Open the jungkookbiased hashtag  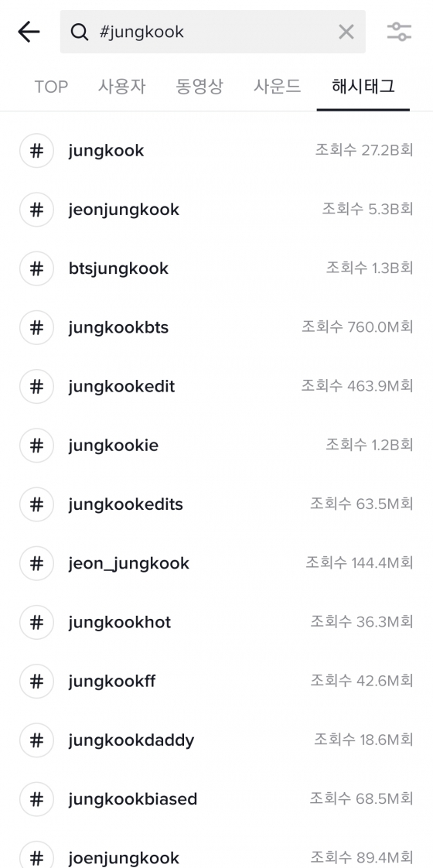tap(216, 799)
